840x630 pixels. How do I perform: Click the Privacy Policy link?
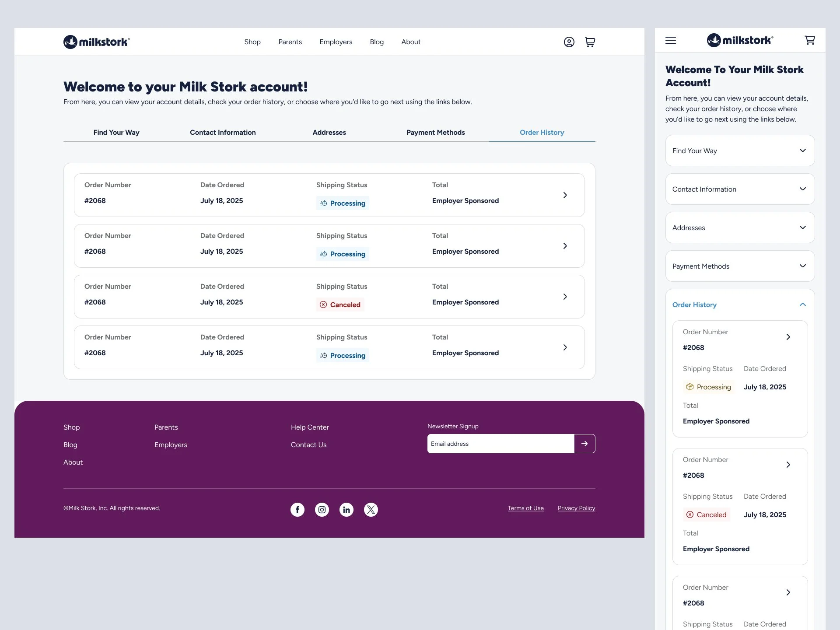pos(576,508)
